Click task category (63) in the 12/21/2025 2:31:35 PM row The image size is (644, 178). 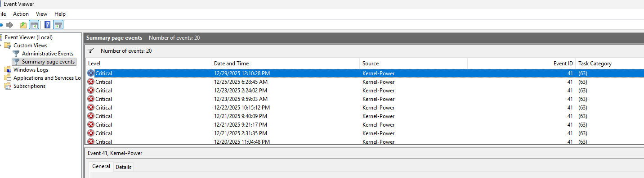pyautogui.click(x=582, y=133)
